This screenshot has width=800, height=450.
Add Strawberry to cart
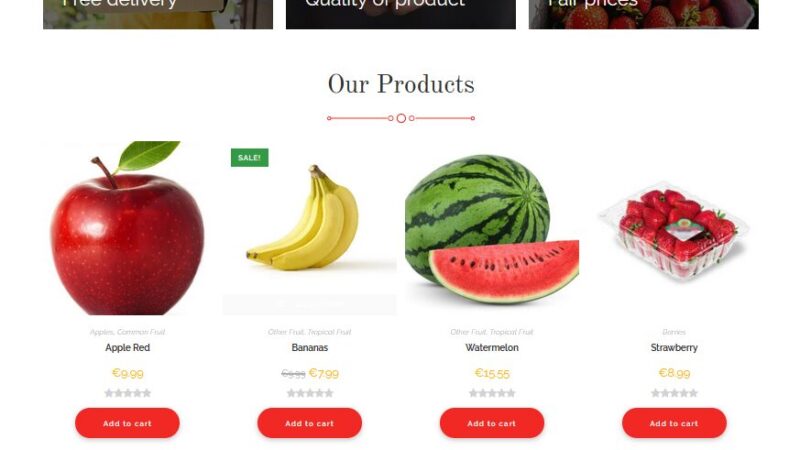pos(674,423)
